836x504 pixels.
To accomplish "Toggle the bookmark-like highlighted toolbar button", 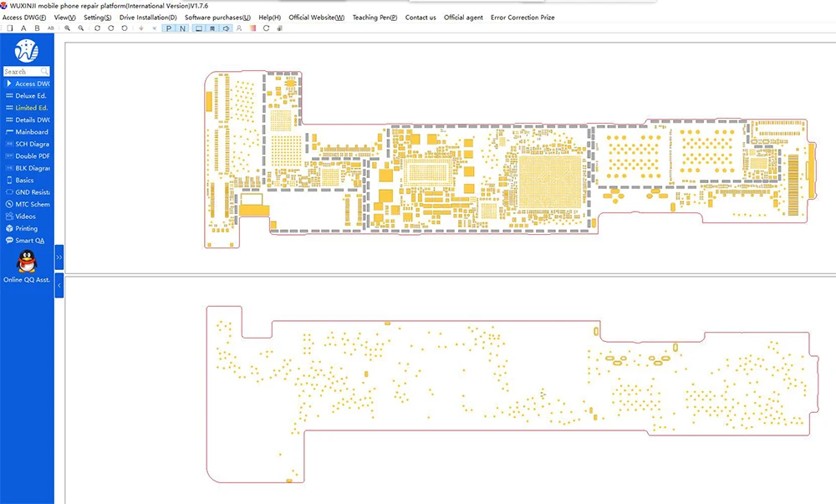I will coord(212,28).
